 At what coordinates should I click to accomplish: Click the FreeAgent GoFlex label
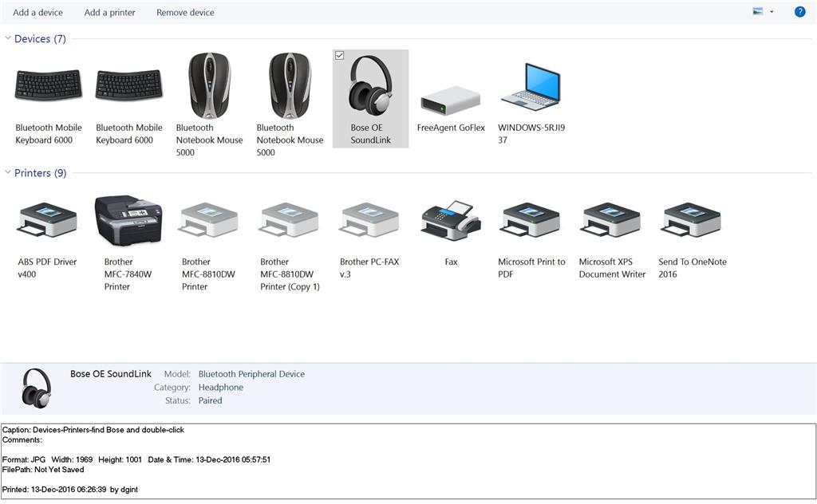pyautogui.click(x=451, y=128)
